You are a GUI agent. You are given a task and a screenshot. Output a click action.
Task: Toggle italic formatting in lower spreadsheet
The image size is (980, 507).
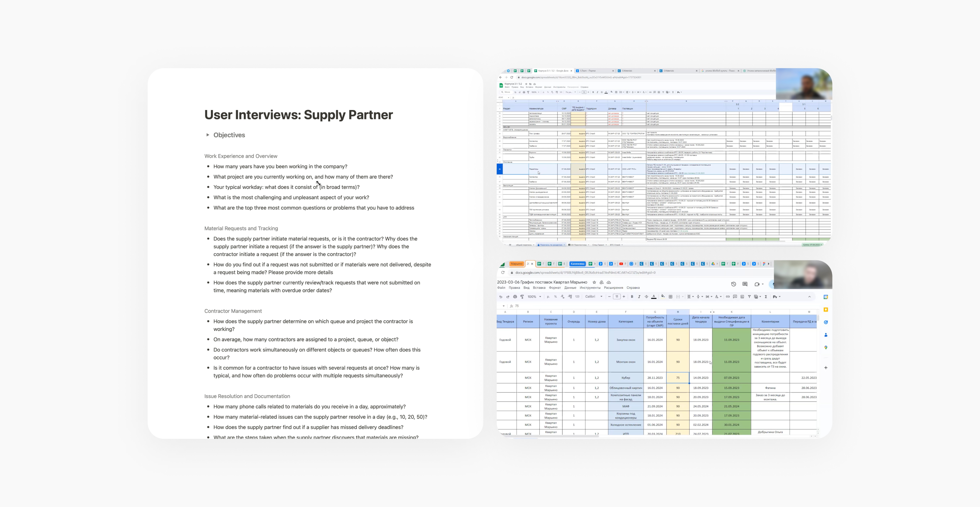pos(639,296)
